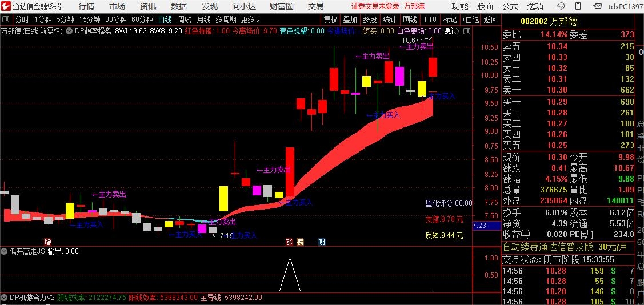Screen dimensions: 644x305
Task: Open the headset customer service icon
Action: coord(561,6)
